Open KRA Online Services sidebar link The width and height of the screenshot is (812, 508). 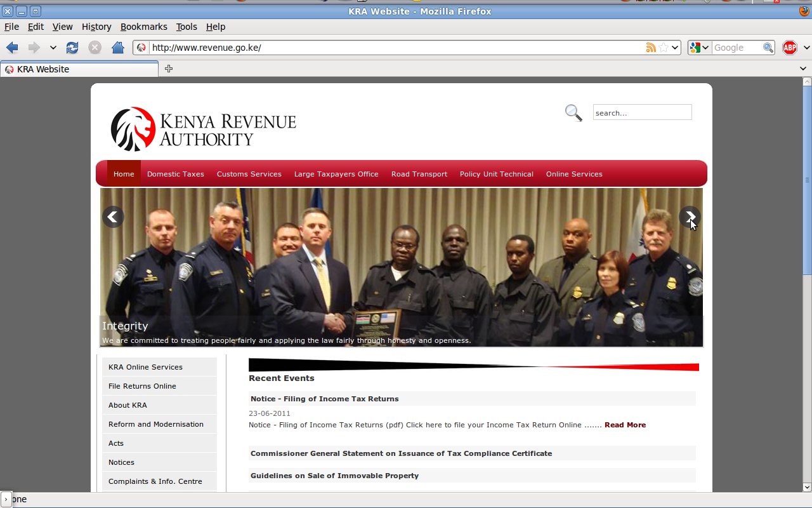tap(159, 367)
